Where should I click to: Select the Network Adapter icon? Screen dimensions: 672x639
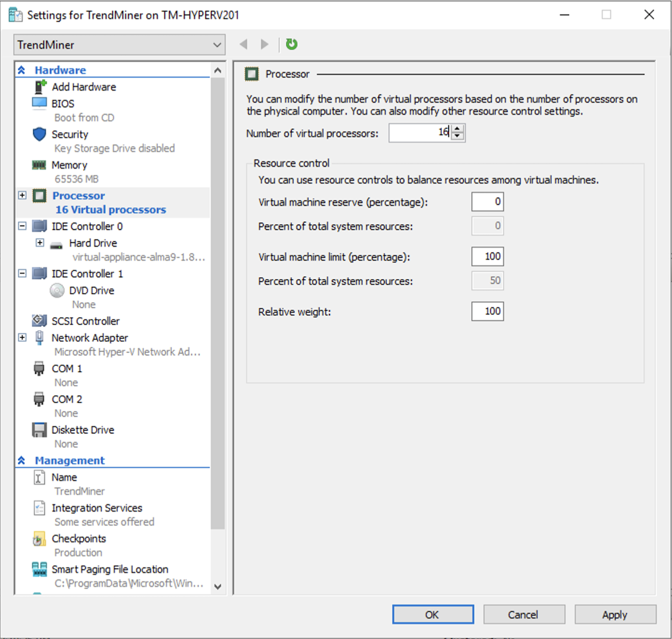(x=39, y=337)
